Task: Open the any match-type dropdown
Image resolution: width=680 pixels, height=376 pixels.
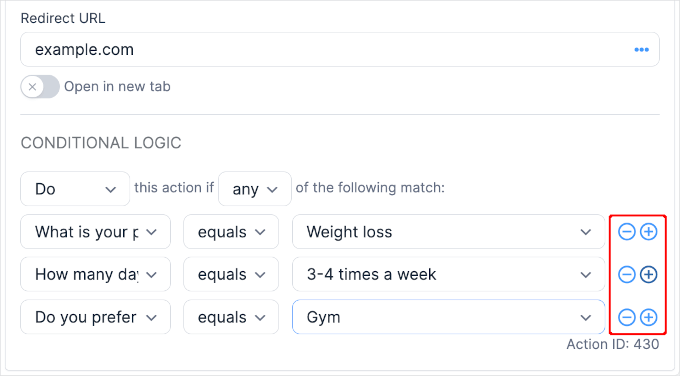Action: pos(255,189)
